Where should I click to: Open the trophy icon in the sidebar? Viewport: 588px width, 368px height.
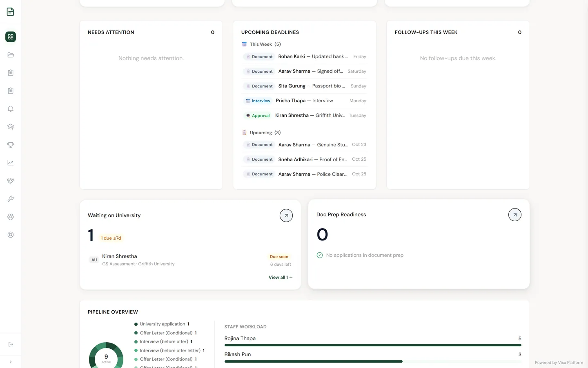(x=11, y=145)
